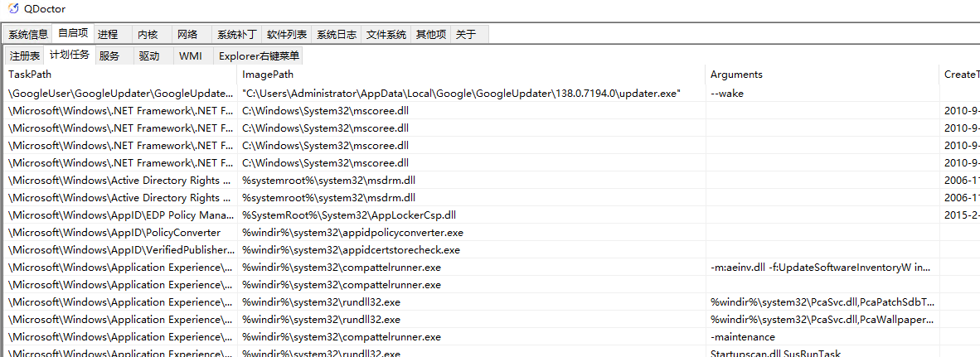
Task: Sort by the TaskPath column header
Action: click(120, 75)
